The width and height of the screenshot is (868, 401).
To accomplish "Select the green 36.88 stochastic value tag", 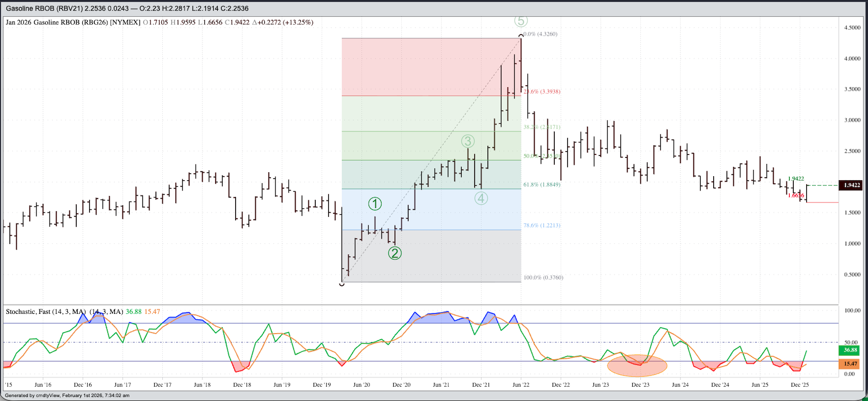I will pyautogui.click(x=850, y=350).
